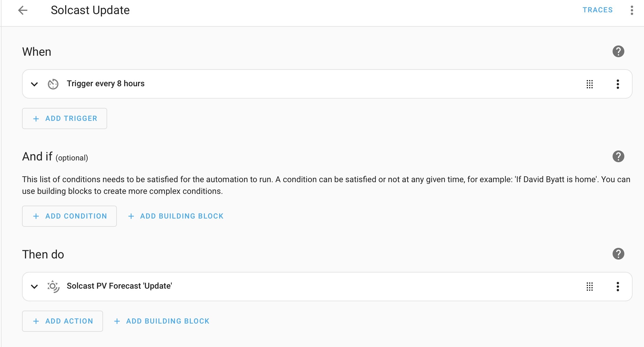Click the Solcast action service icon
644x347 pixels.
53,287
